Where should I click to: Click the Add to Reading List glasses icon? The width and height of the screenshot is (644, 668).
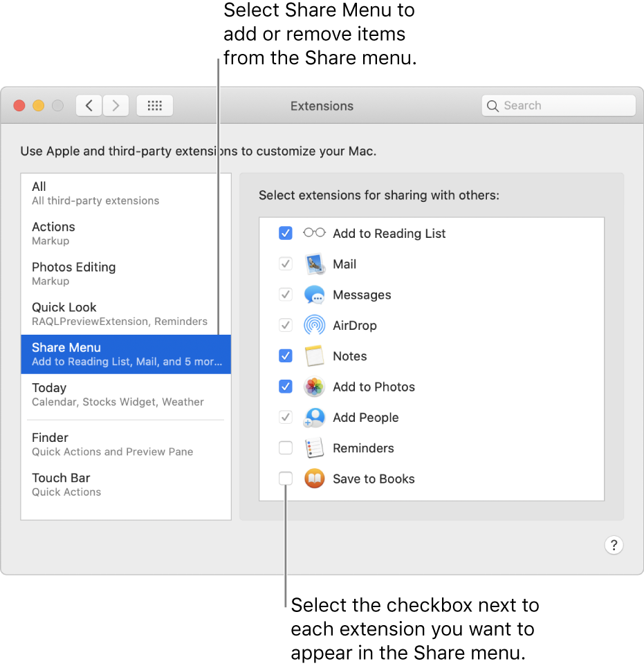pyautogui.click(x=314, y=233)
